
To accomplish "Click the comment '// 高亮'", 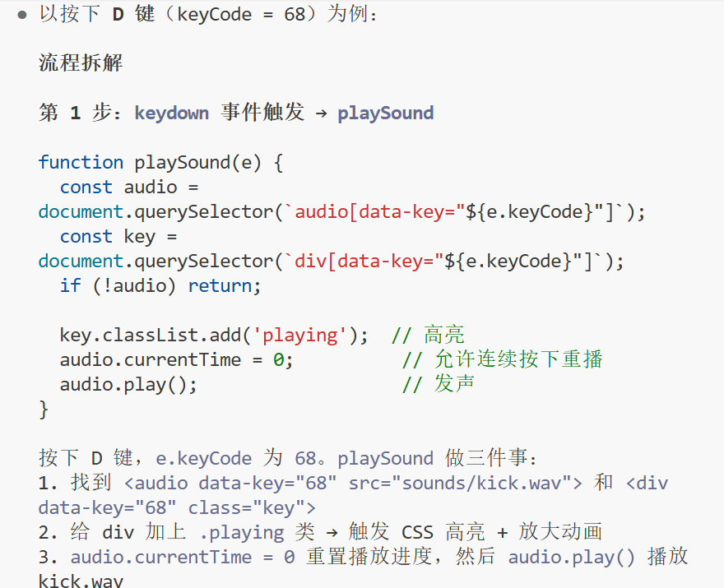I will pos(428,335).
